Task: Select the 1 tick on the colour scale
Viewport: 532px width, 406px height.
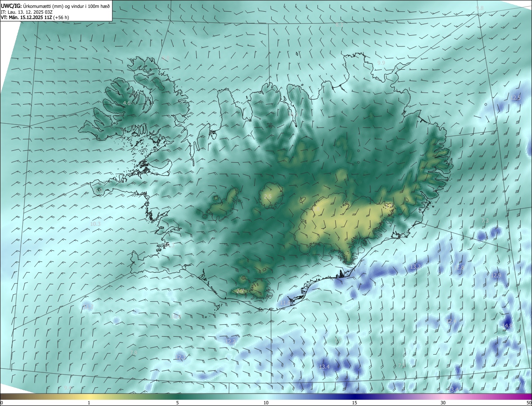Action: [89, 403]
